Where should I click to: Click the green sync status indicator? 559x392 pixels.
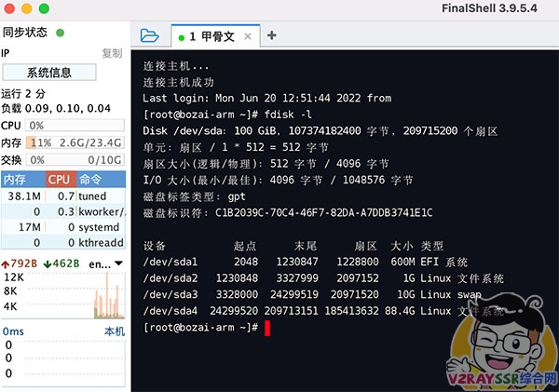(x=61, y=33)
